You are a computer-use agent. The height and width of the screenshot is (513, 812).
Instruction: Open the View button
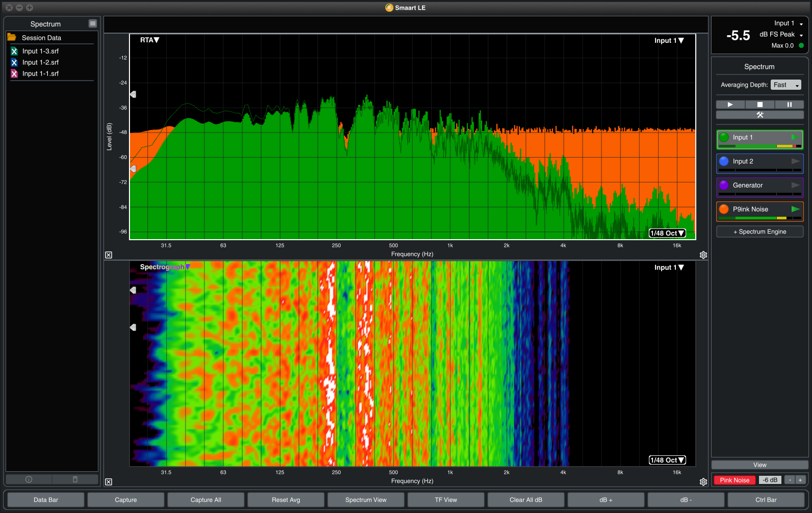click(x=759, y=465)
